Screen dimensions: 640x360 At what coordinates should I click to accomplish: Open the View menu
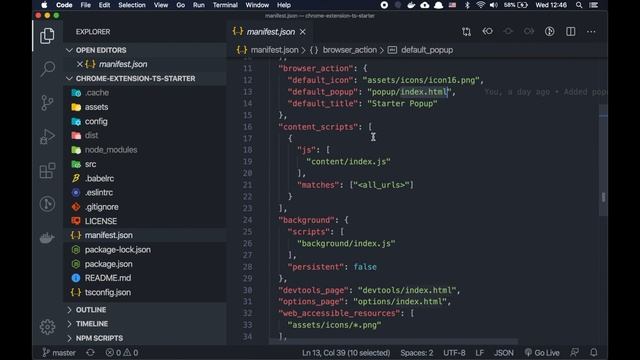click(x=161, y=5)
